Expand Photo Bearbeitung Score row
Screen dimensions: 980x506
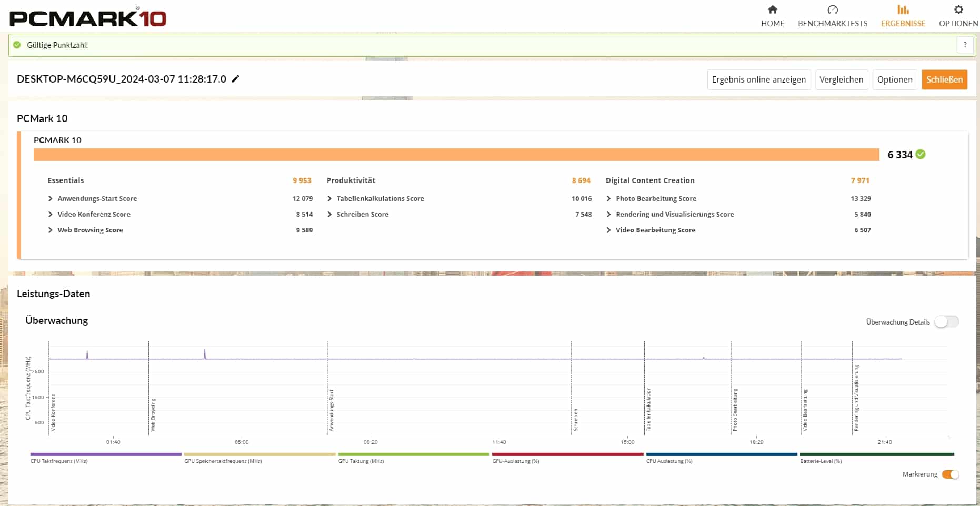[x=608, y=199]
